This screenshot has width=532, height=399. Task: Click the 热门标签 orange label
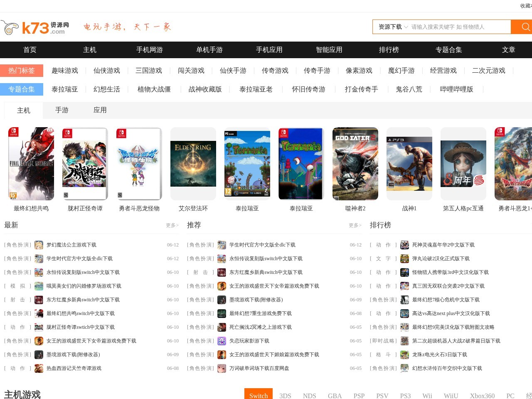22,71
